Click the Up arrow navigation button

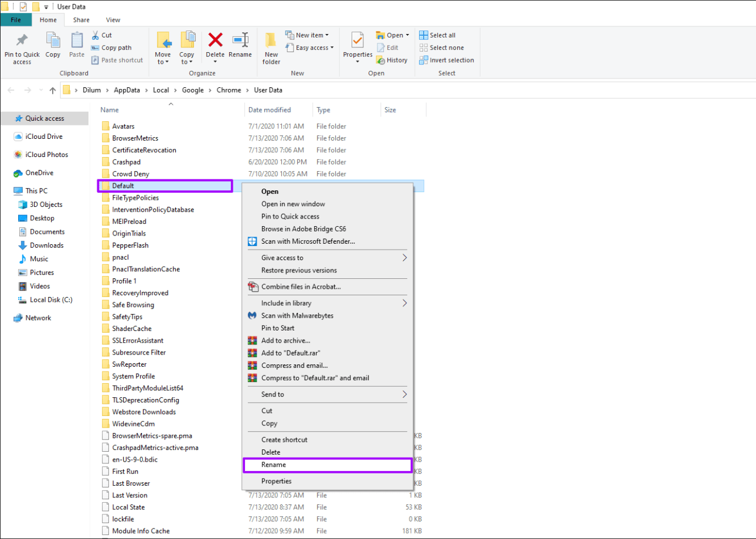point(53,90)
